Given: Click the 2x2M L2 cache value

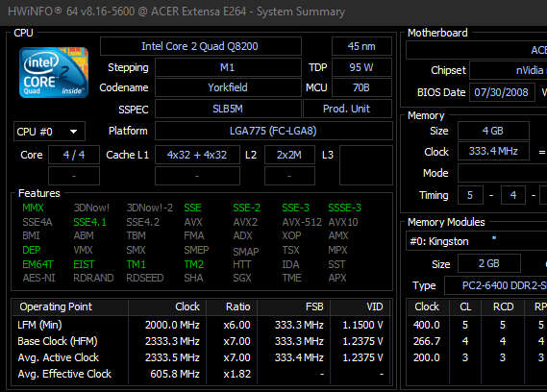Looking at the screenshot, I should point(289,155).
